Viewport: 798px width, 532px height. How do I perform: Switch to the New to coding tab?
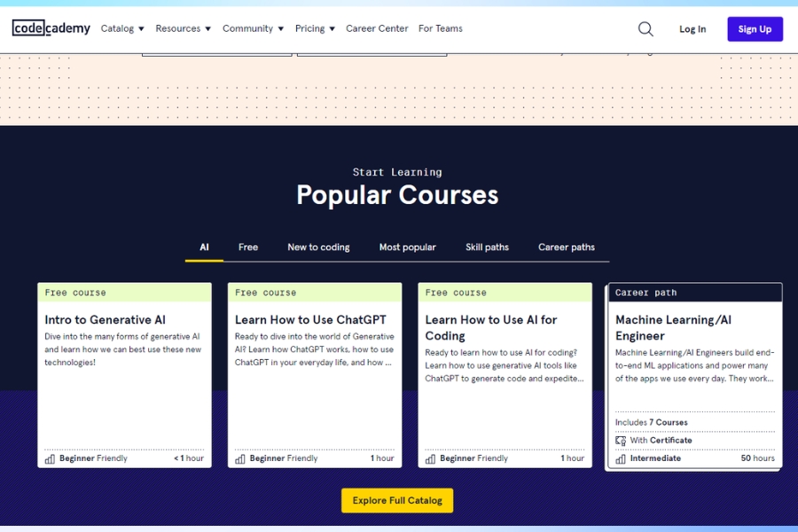pos(318,247)
